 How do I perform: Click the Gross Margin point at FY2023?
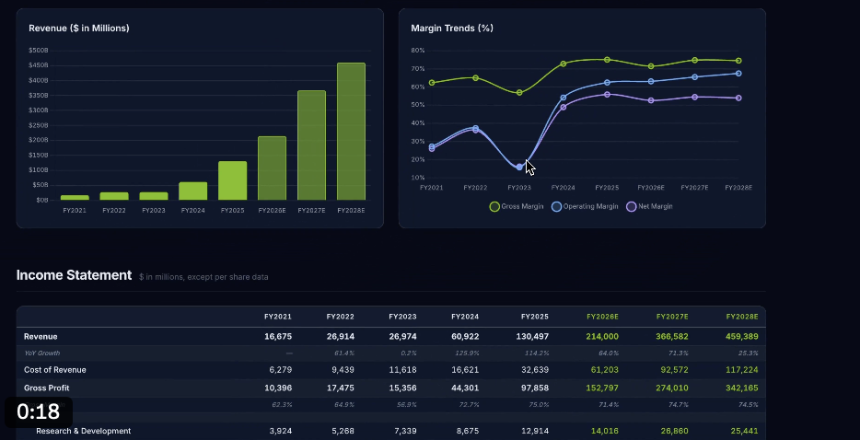click(x=519, y=93)
